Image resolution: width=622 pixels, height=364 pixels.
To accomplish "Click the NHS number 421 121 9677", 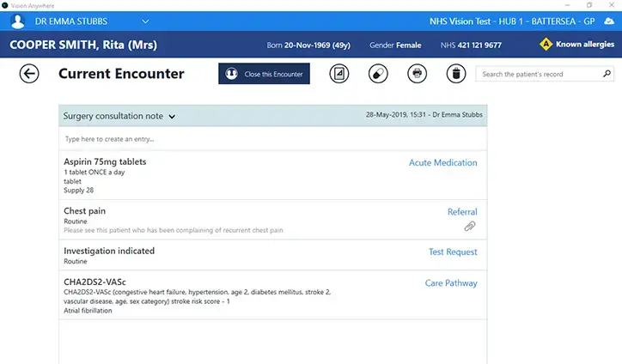I will (479, 45).
